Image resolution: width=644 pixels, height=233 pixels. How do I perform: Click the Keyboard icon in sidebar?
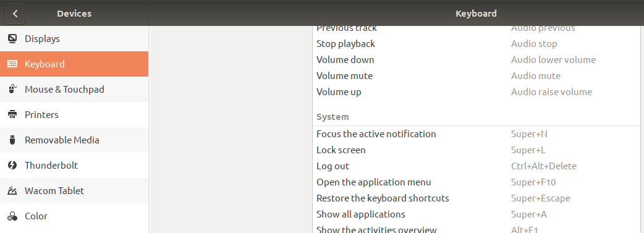tap(12, 64)
